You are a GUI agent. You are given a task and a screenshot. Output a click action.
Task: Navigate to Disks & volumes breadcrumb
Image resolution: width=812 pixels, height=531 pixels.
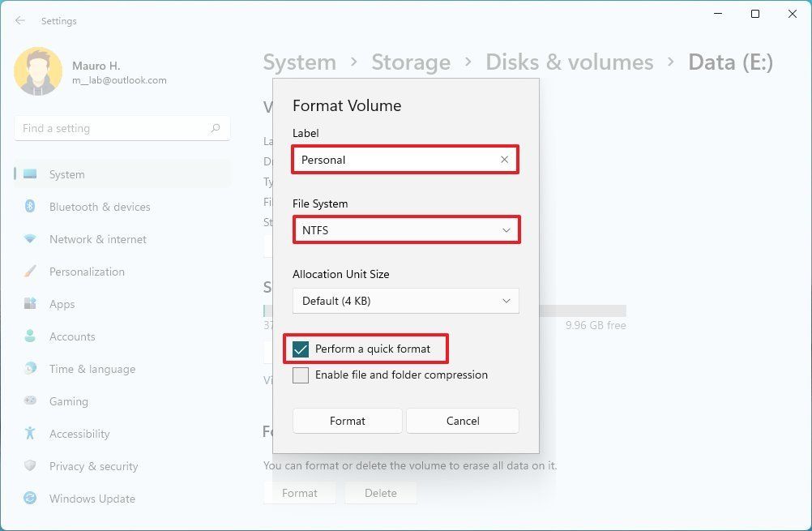569,61
